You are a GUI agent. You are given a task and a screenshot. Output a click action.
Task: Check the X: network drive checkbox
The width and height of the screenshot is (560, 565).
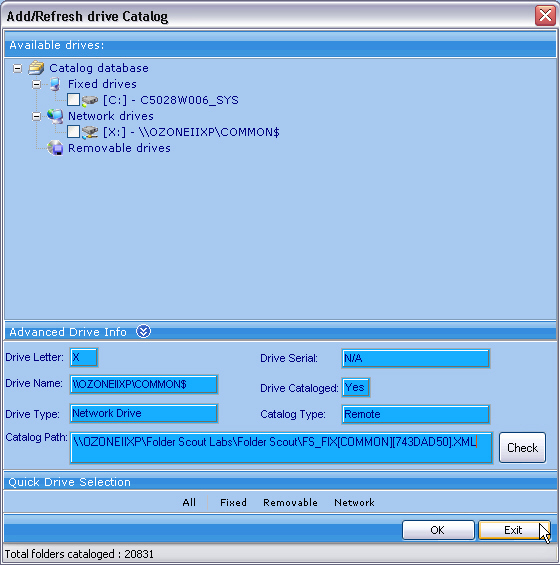(x=73, y=132)
